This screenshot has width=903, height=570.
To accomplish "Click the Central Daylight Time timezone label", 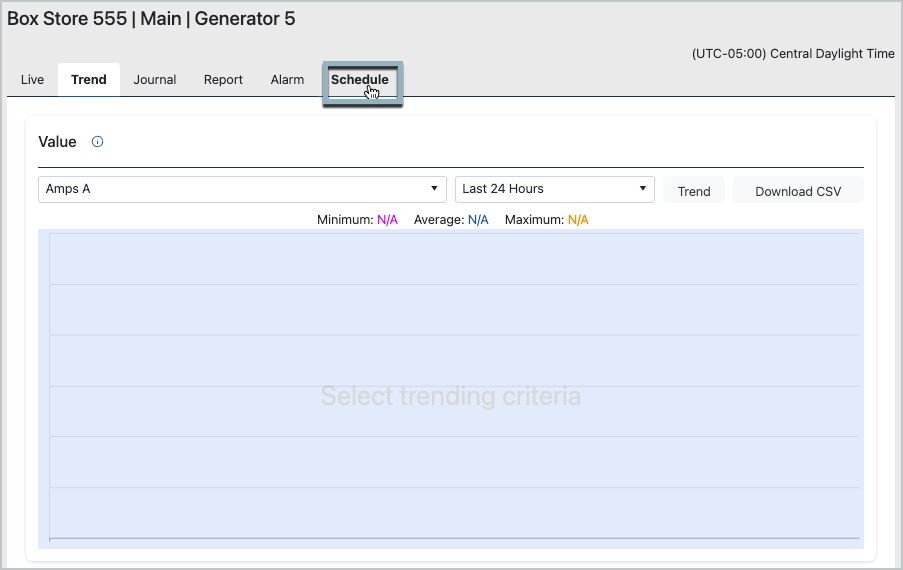I will (793, 54).
